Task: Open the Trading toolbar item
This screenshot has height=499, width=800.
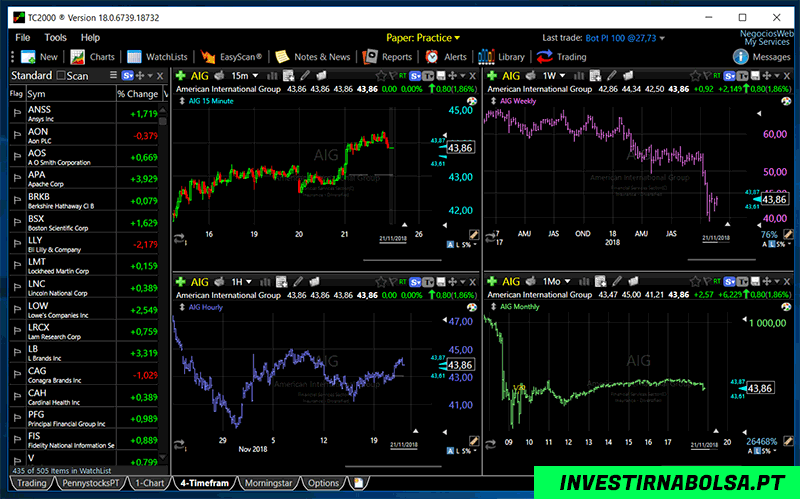Action: click(561, 57)
